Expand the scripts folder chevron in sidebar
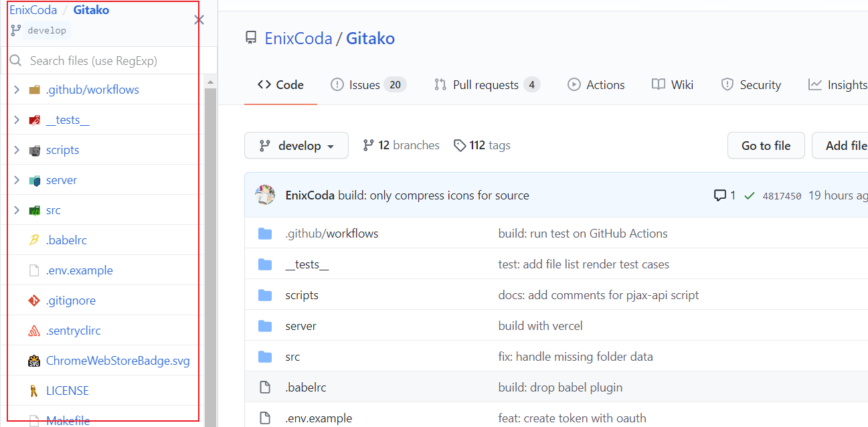The width and height of the screenshot is (868, 427). click(x=17, y=150)
